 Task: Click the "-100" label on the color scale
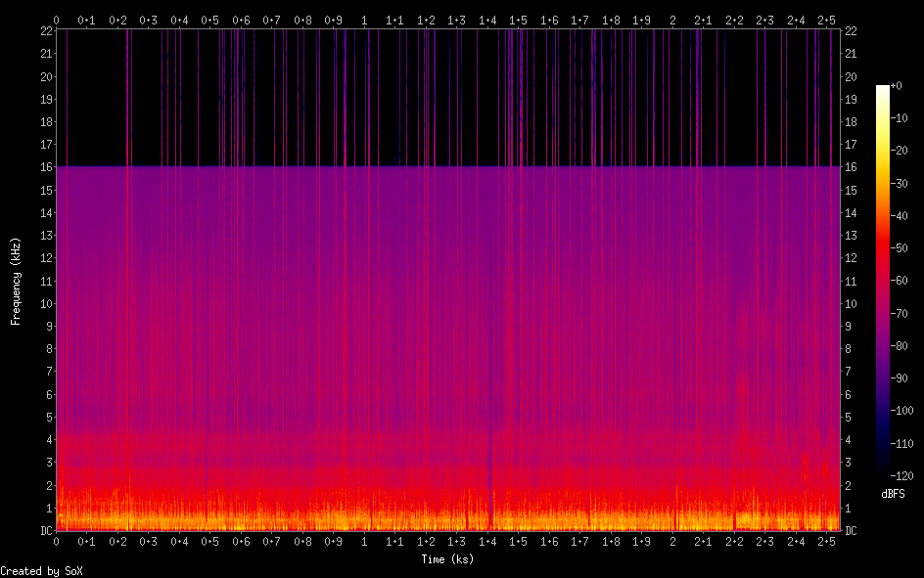tap(901, 411)
